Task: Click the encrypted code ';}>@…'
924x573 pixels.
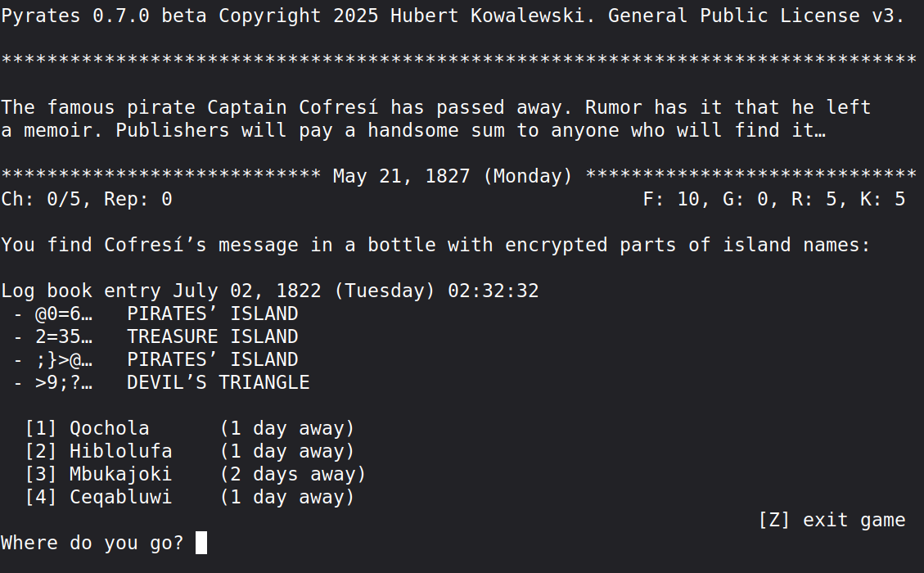Action: click(63, 359)
